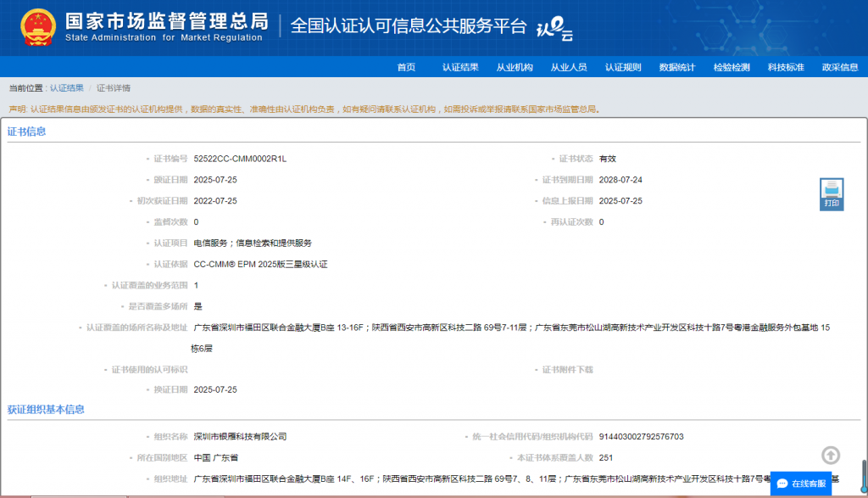Open the 从业人员 navigation item
This screenshot has height=498, width=868.
pyautogui.click(x=569, y=68)
